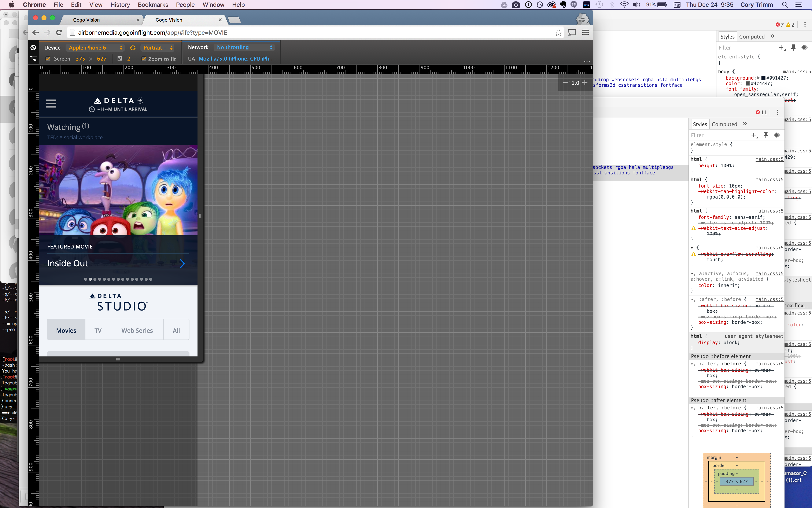Viewport: 812px width, 508px height.
Task: Open the People menu in the menu bar
Action: 185,5
